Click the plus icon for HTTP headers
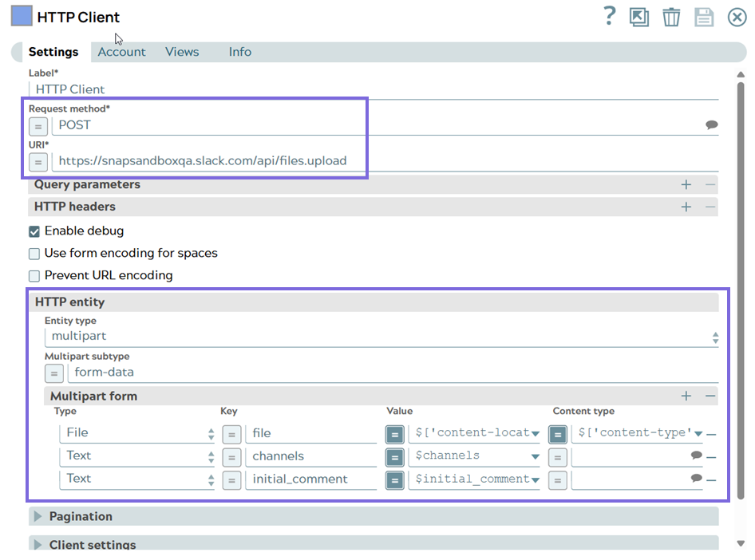 tap(686, 207)
